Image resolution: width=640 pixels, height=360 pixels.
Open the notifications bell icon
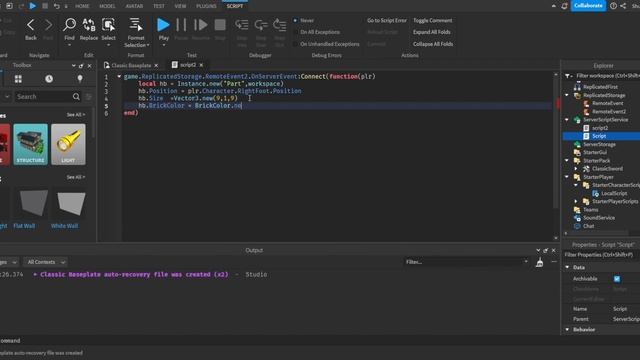point(564,6)
